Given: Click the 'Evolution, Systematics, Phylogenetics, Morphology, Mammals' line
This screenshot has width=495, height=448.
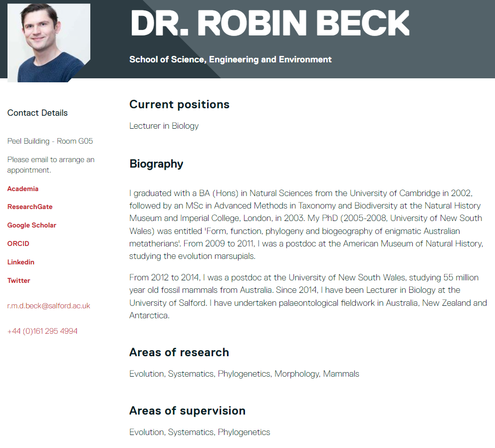Looking at the screenshot, I should pos(244,374).
